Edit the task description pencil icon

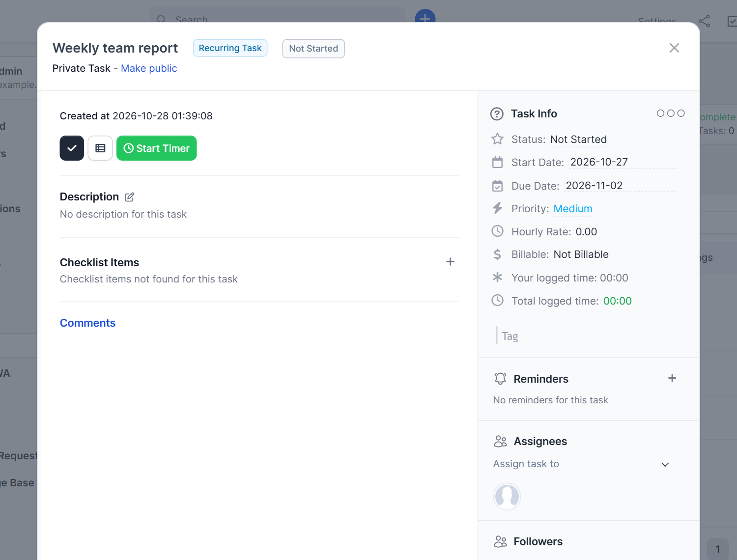click(x=130, y=197)
